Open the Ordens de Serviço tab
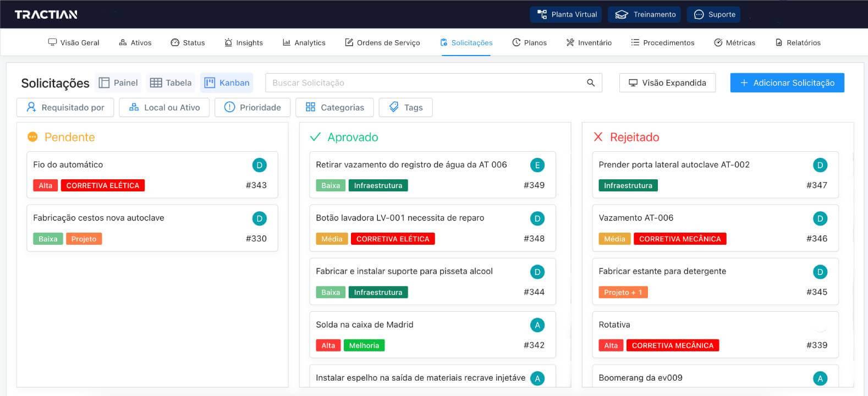 [x=382, y=42]
